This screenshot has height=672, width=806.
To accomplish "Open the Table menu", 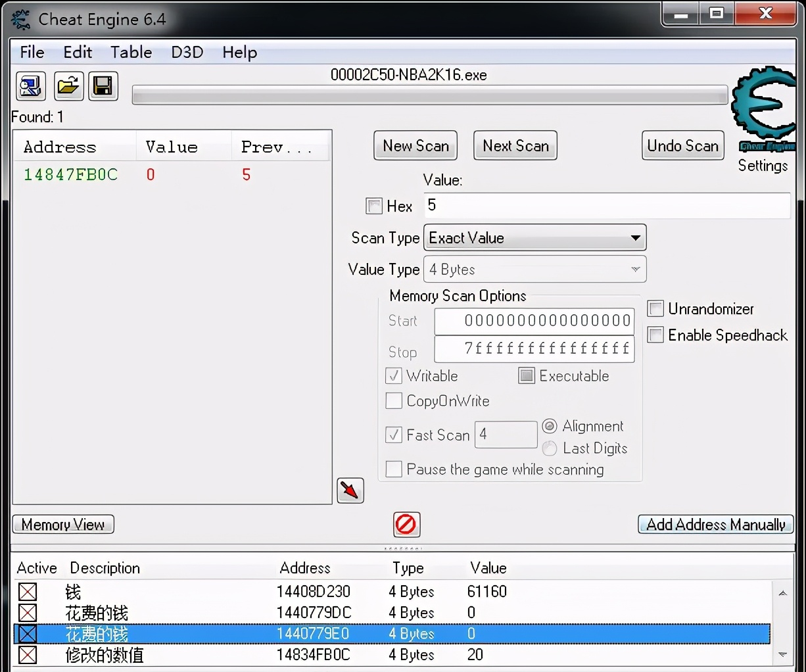I will (130, 52).
